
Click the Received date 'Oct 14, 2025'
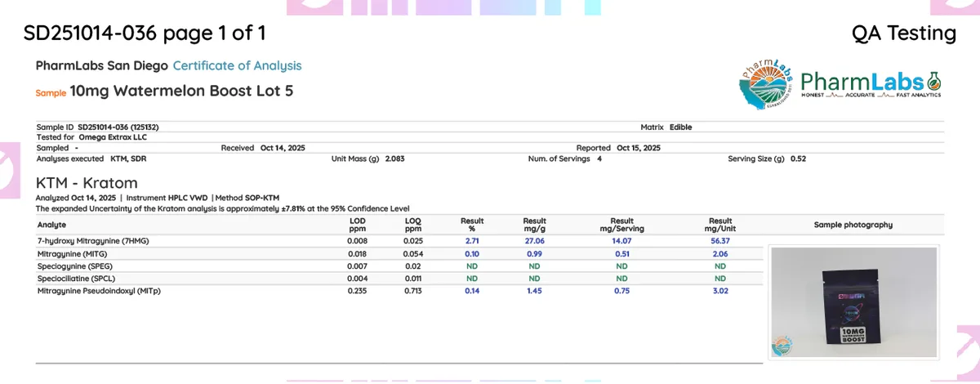pyautogui.click(x=283, y=148)
